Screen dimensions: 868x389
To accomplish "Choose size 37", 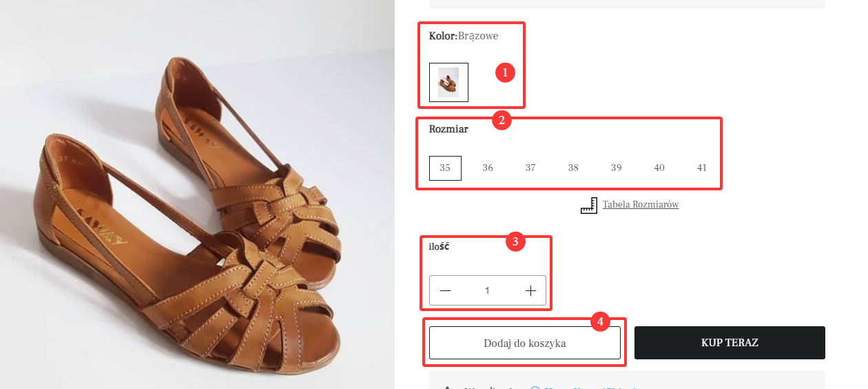I will (530, 168).
